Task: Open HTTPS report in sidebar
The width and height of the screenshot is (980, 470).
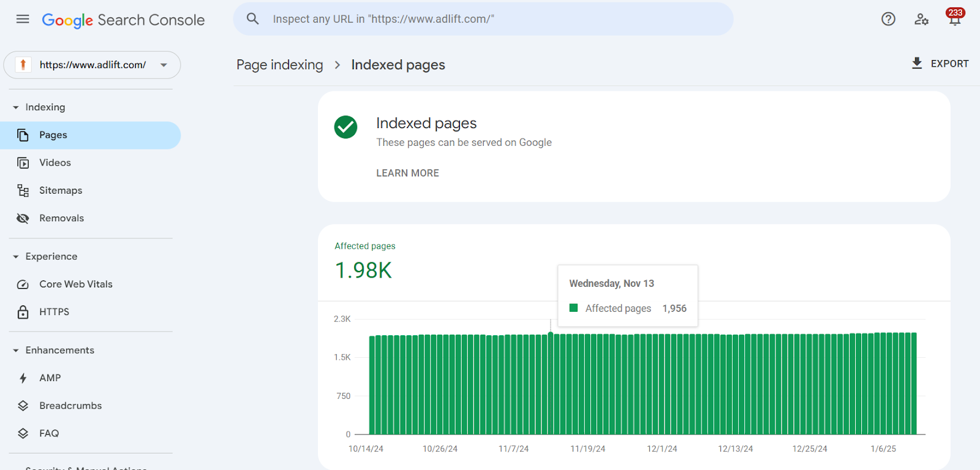Action: point(90,312)
